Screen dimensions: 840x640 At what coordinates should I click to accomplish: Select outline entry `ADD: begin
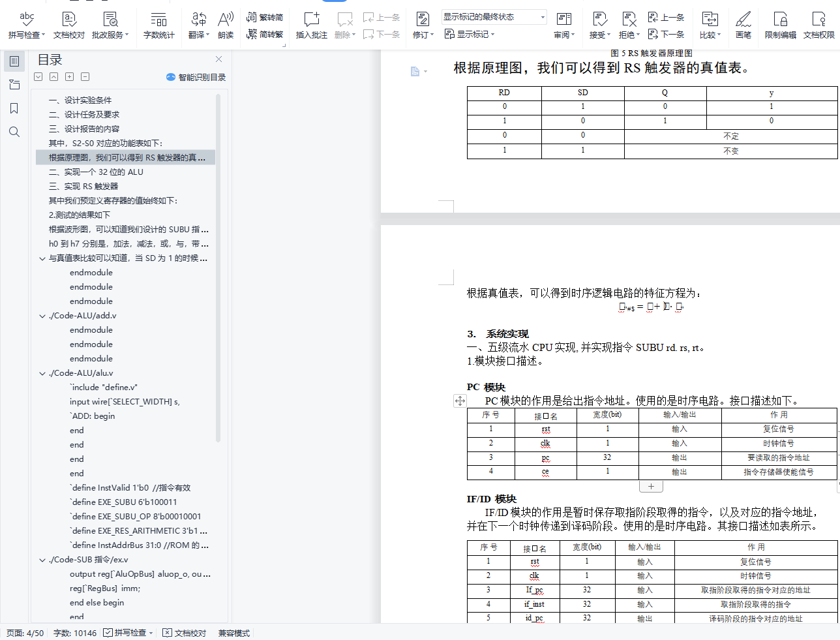(x=92, y=416)
